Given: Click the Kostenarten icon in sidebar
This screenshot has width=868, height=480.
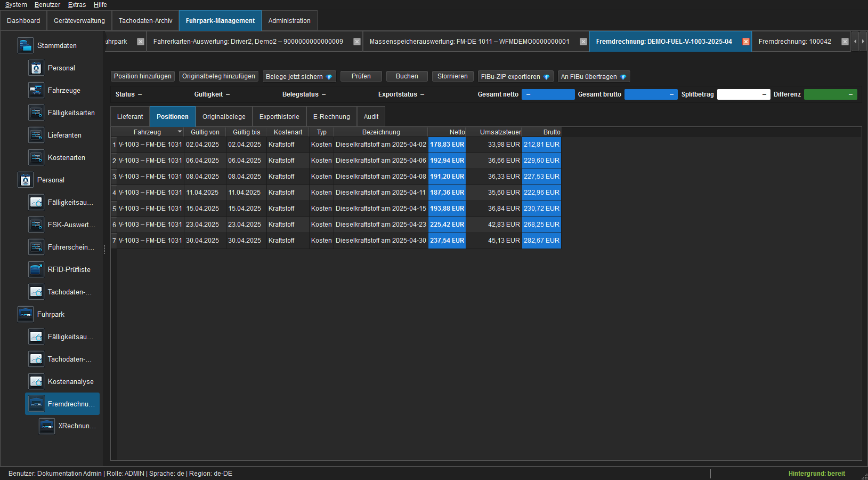Looking at the screenshot, I should coord(36,157).
